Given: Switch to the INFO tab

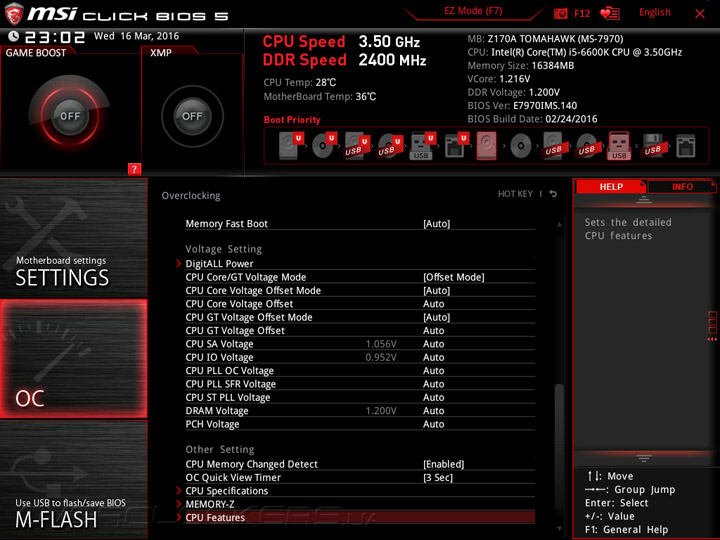Looking at the screenshot, I should point(682,186).
